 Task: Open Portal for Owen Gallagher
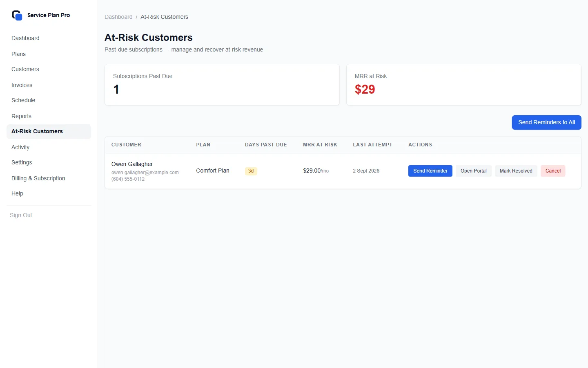click(473, 171)
